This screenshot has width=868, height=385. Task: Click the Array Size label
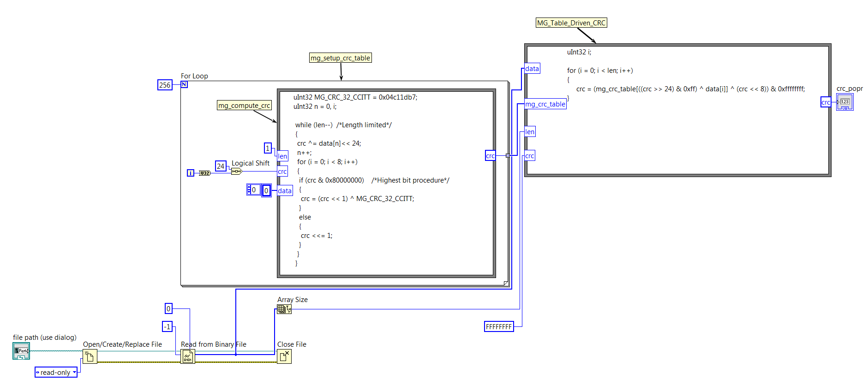293,300
